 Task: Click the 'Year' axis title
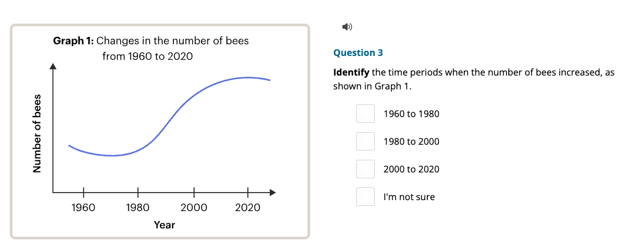click(x=164, y=225)
